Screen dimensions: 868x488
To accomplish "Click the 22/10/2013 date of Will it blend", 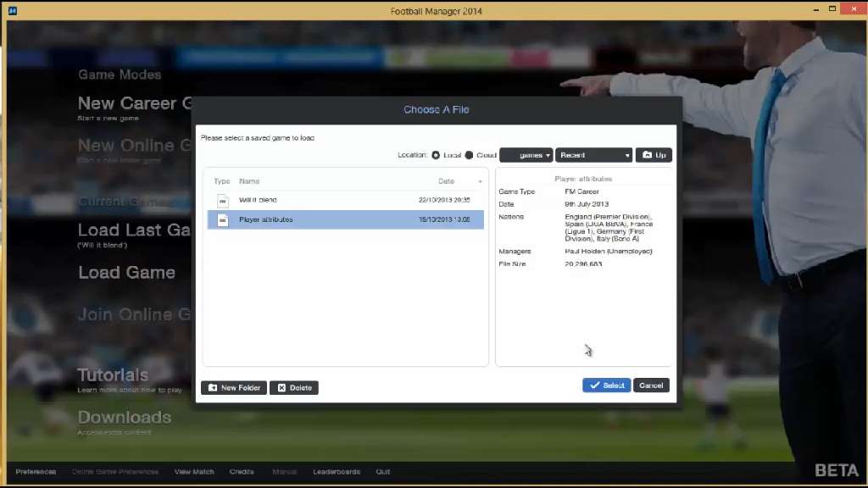I will [x=444, y=200].
